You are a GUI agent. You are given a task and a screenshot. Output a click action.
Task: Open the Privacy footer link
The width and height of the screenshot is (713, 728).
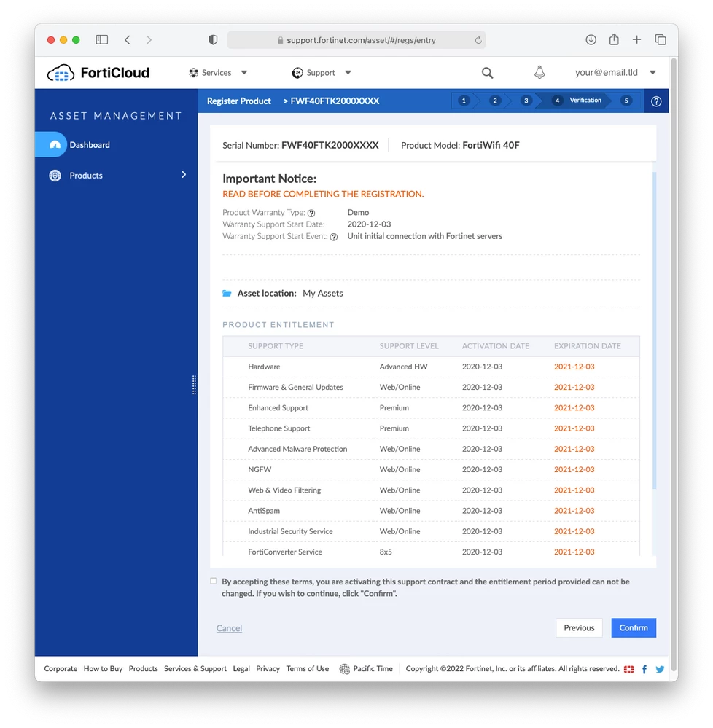point(268,668)
